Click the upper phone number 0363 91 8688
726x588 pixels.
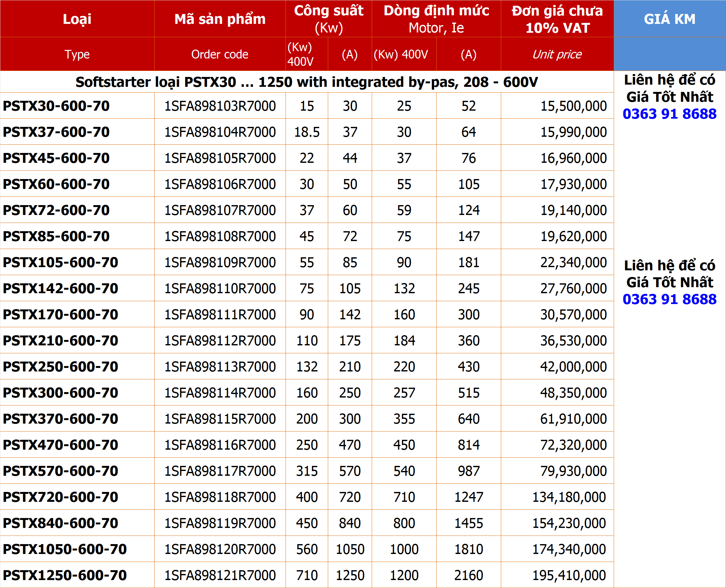coord(669,114)
